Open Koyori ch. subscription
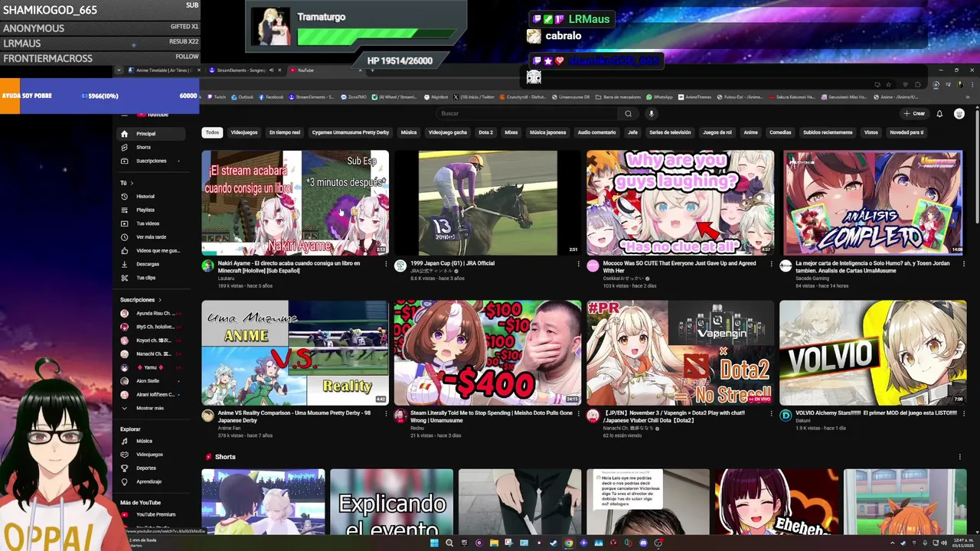 pos(152,341)
